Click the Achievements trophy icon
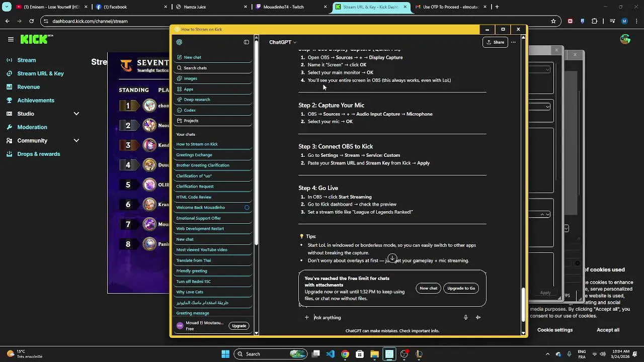Image resolution: width=644 pixels, height=362 pixels. click(9, 100)
